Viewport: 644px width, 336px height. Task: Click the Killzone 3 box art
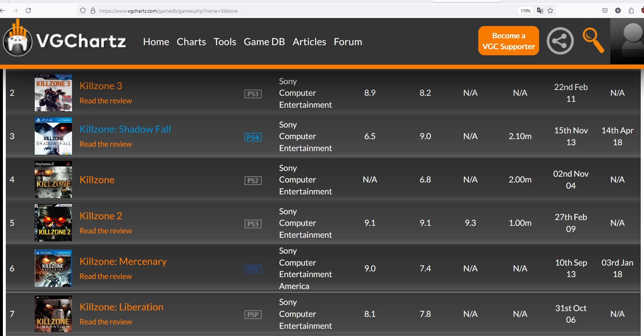point(53,93)
